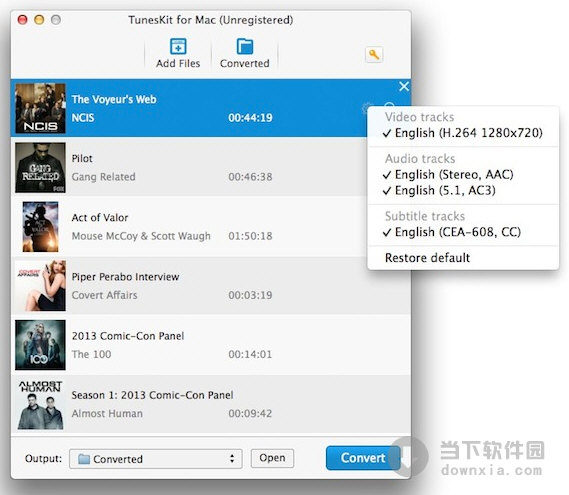
Task: Click the Add Files toolbar icon
Action: [178, 47]
